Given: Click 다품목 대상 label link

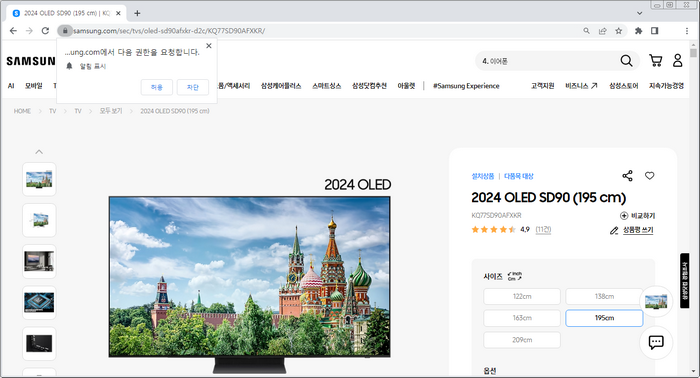Looking at the screenshot, I should point(519,176).
